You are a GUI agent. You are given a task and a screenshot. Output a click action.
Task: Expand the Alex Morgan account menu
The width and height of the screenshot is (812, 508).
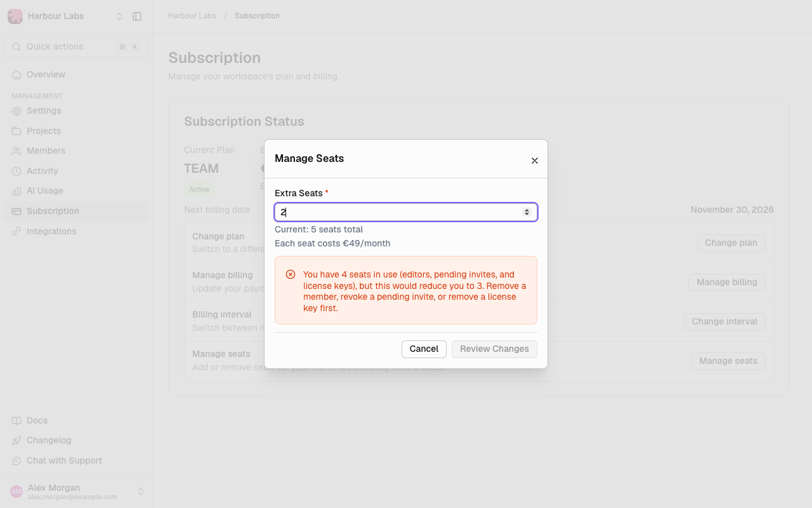pyautogui.click(x=141, y=491)
